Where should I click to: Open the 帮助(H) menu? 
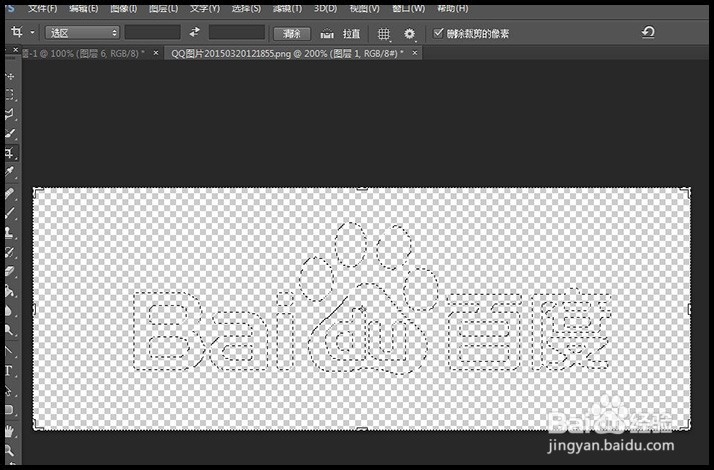coord(452,9)
